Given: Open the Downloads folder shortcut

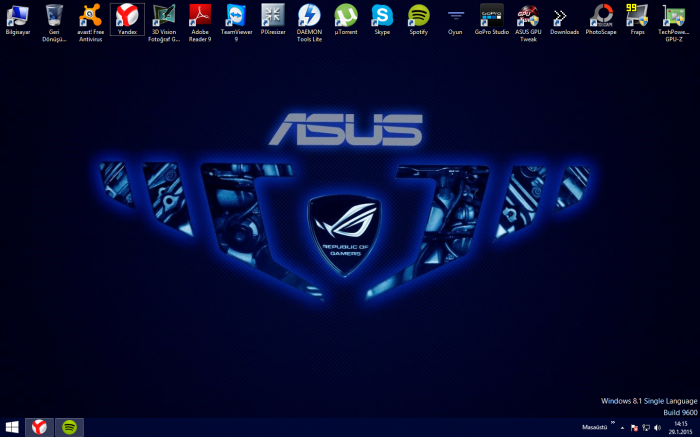Looking at the screenshot, I should tap(564, 15).
